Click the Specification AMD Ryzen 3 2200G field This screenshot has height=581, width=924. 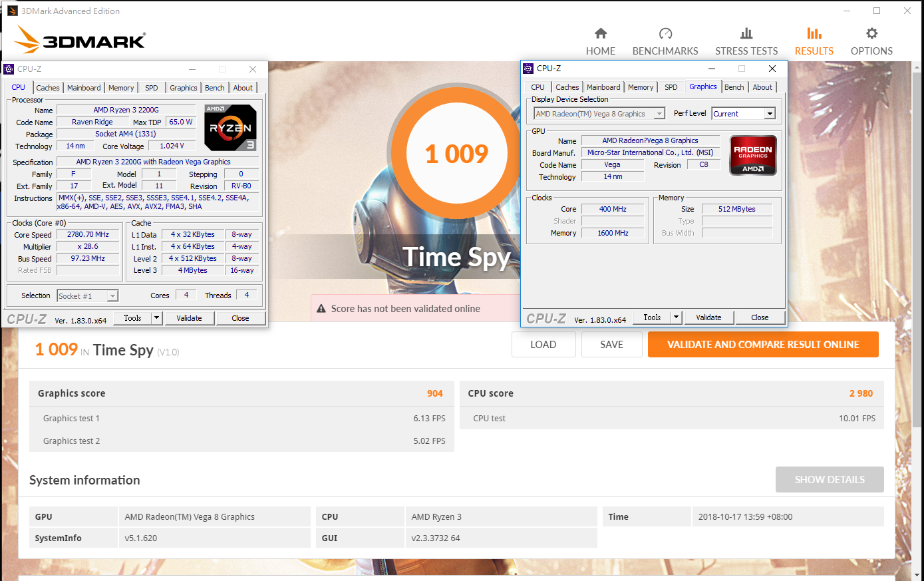(x=158, y=162)
